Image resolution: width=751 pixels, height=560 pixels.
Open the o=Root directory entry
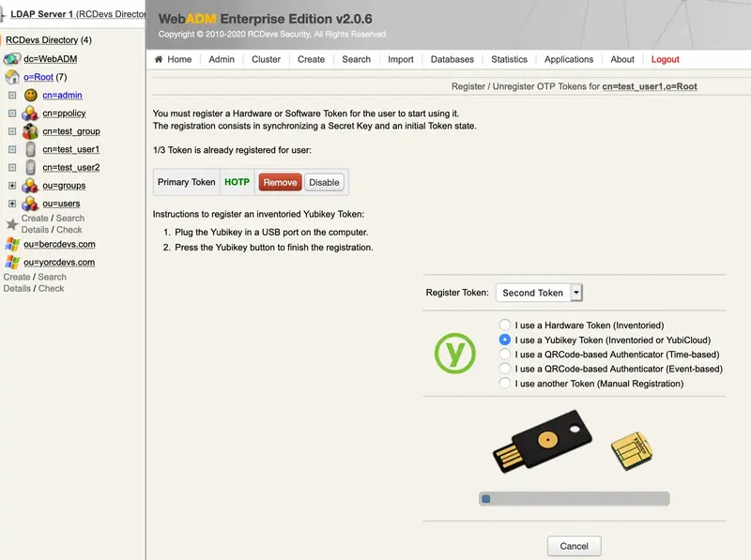coord(38,77)
